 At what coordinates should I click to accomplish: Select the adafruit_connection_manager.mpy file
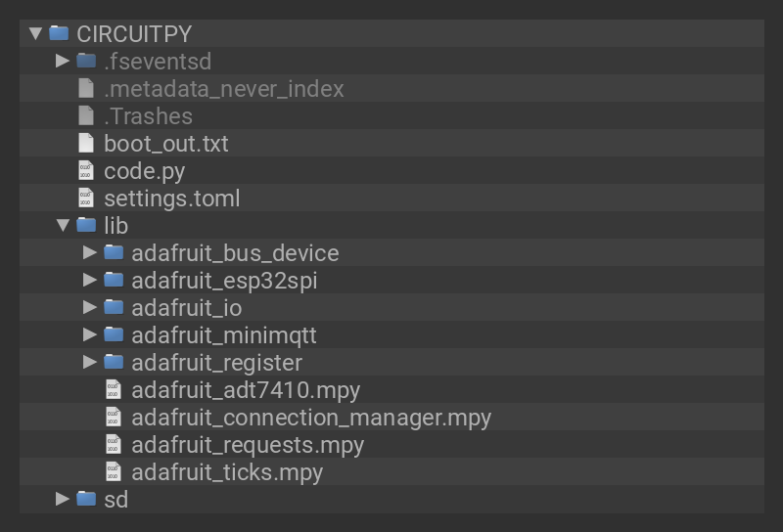(x=311, y=417)
